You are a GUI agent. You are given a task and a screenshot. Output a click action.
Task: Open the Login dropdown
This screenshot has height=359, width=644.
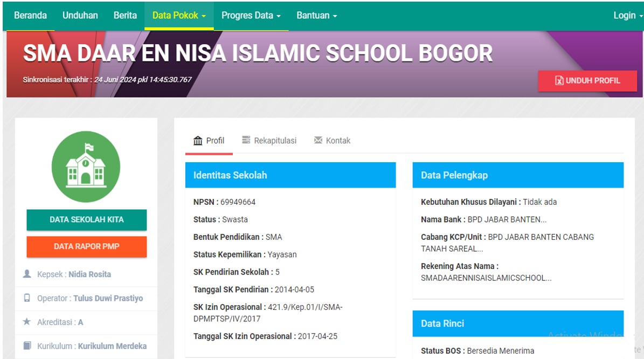pyautogui.click(x=625, y=15)
